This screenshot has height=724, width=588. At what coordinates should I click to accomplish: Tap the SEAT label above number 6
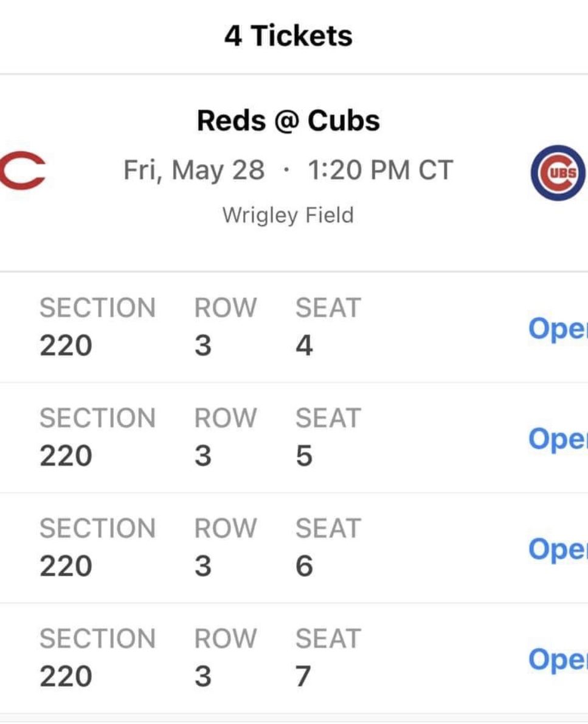328,528
